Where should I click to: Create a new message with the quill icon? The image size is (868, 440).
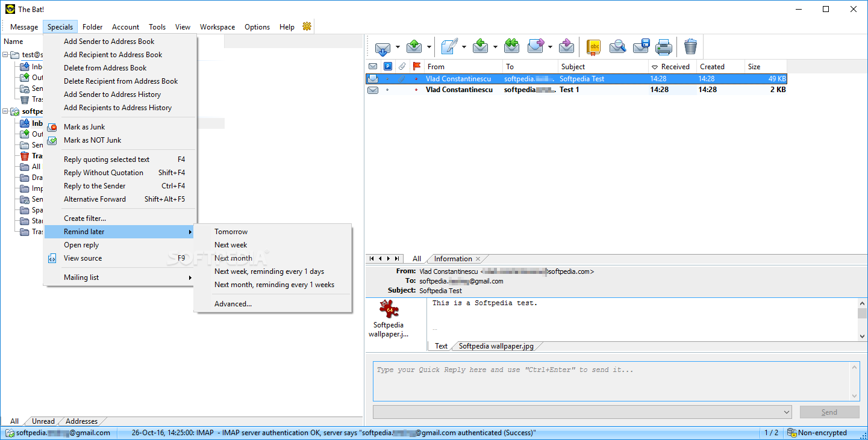pyautogui.click(x=449, y=47)
